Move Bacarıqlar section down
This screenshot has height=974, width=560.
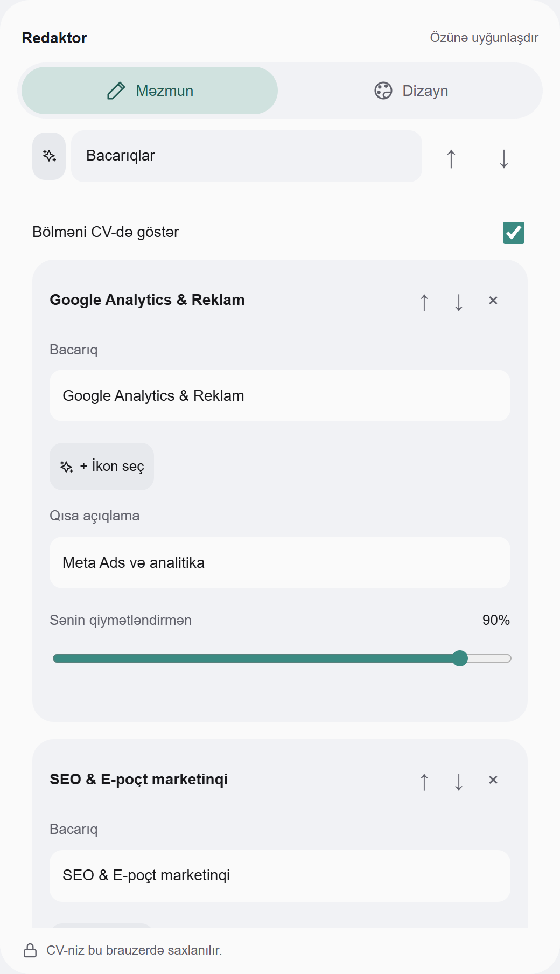[x=504, y=158]
